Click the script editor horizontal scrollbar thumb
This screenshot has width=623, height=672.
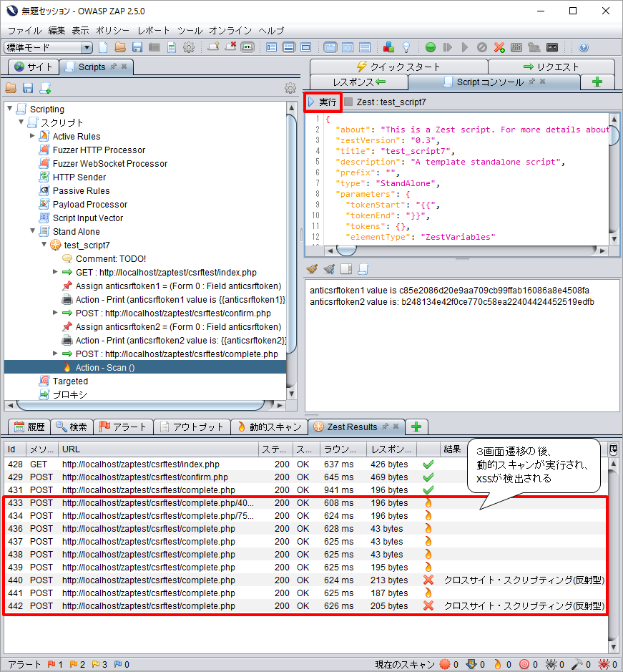[x=346, y=250]
